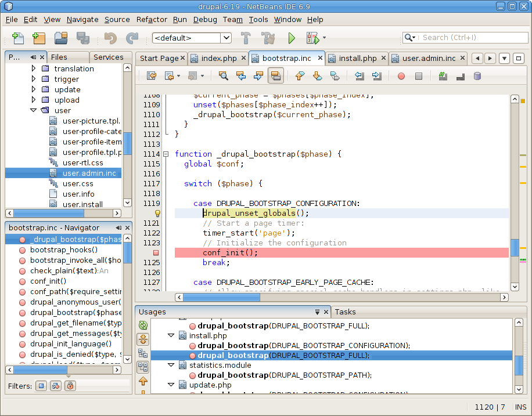Viewport: 532px width, 416px height.
Task: Click the scroll documents left button
Action: click(x=477, y=59)
